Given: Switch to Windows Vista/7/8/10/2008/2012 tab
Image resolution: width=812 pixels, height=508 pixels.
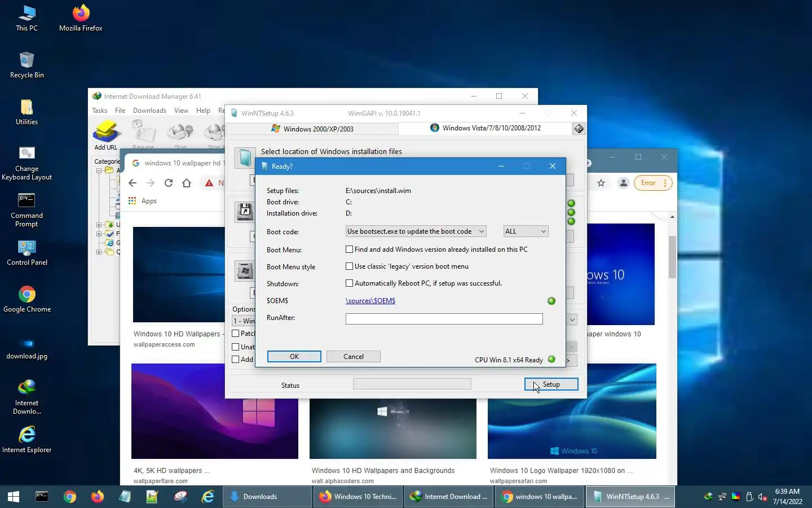Looking at the screenshot, I should [486, 128].
